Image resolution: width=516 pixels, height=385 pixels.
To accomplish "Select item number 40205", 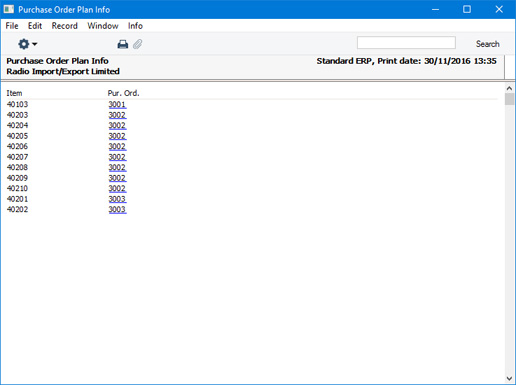I will (x=17, y=136).
